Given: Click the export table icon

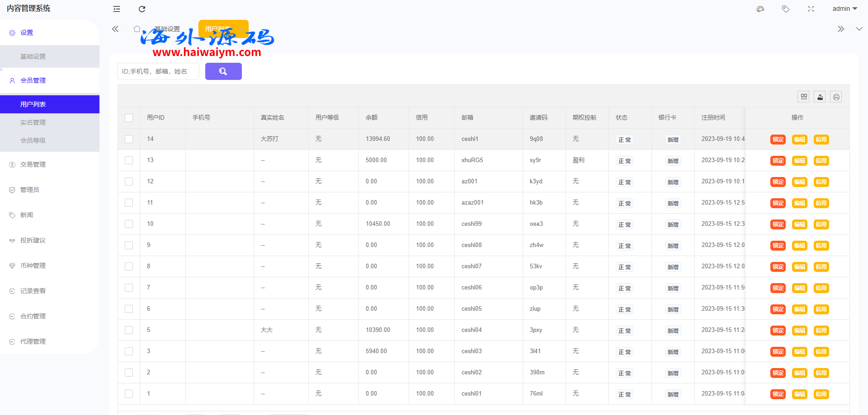Looking at the screenshot, I should pos(820,97).
